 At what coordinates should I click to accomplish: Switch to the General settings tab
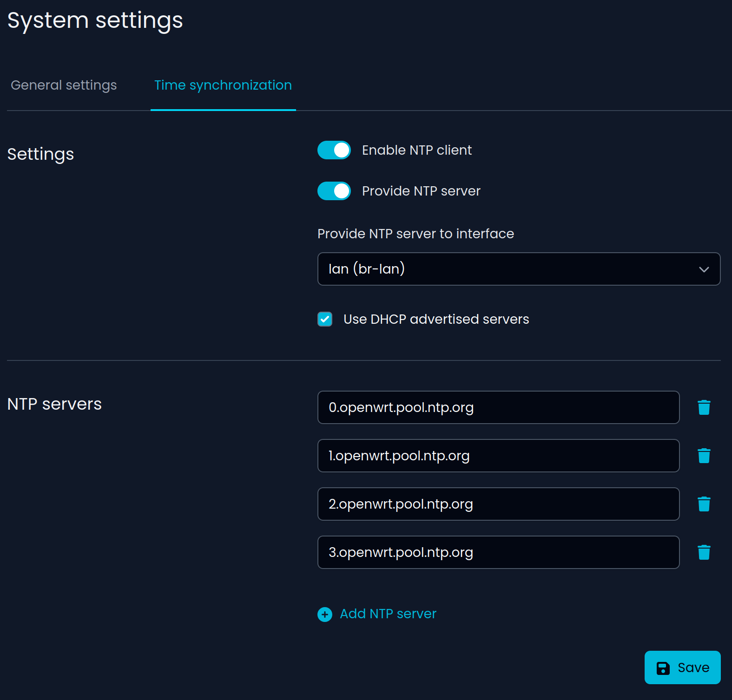tap(64, 85)
